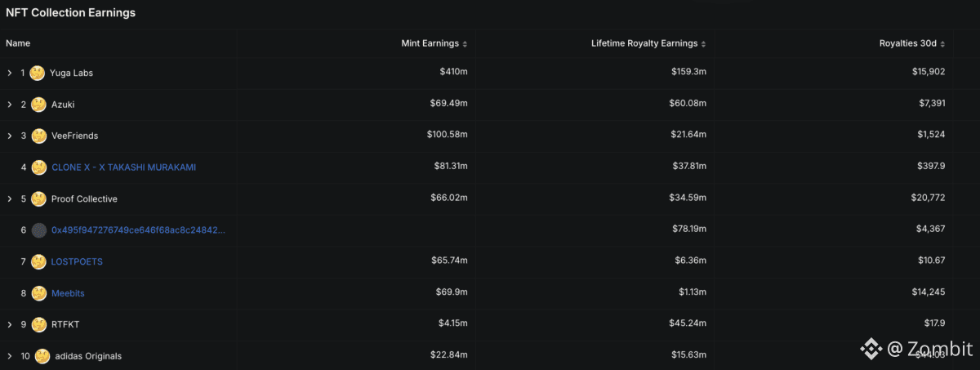The height and width of the screenshot is (370, 980).
Task: Click the Azuki collection icon
Action: point(38,105)
